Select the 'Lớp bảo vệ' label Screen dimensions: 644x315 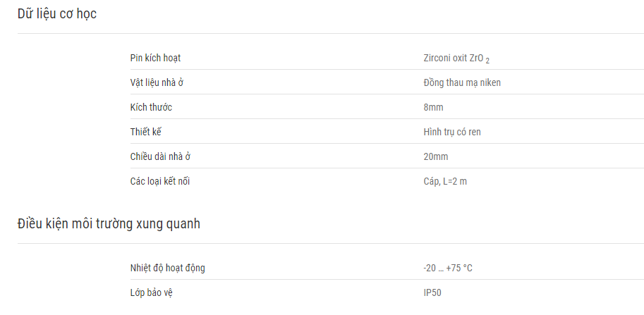tap(151, 293)
